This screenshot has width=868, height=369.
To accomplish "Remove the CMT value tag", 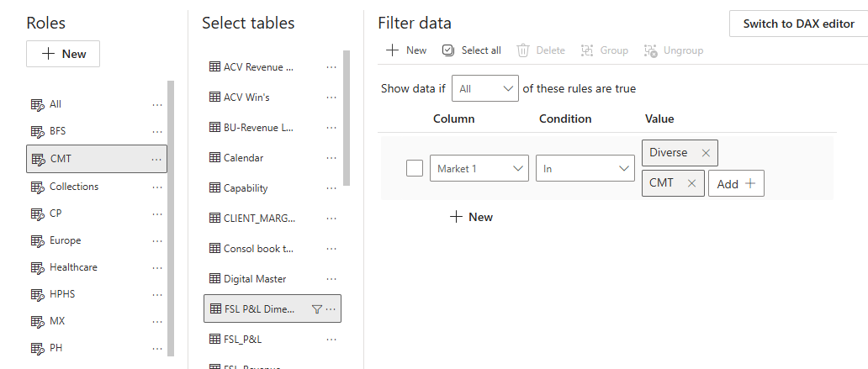I will [691, 183].
